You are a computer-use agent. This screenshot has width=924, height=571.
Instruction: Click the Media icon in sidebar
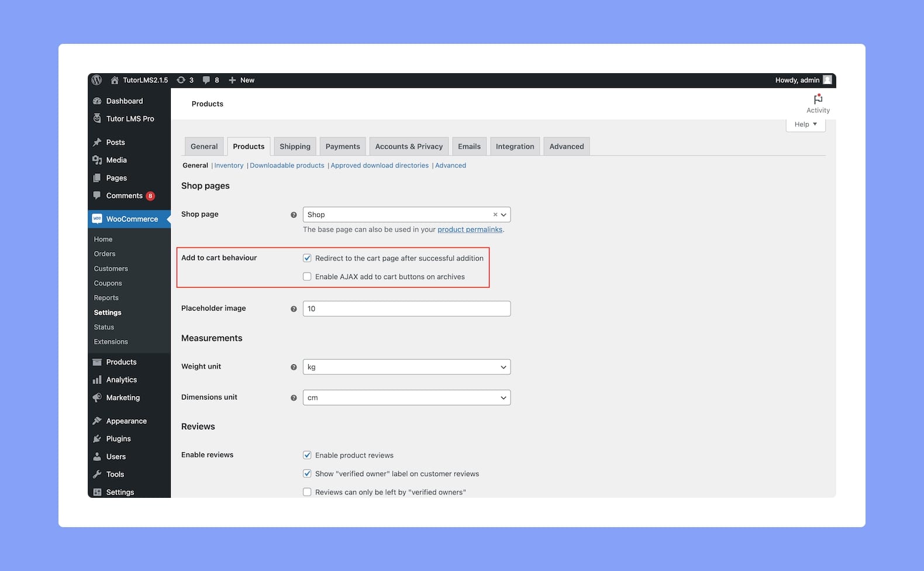point(97,160)
